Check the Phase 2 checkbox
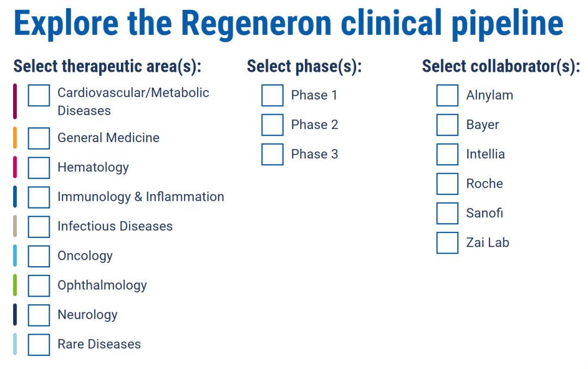The height and width of the screenshot is (369, 588). (x=272, y=125)
